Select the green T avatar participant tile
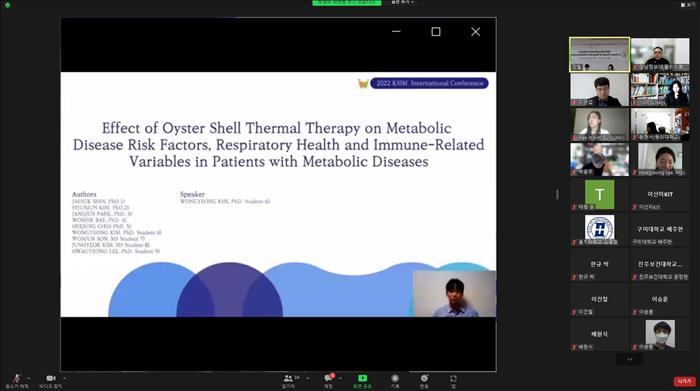Image resolution: width=700 pixels, height=391 pixels. coord(599,195)
